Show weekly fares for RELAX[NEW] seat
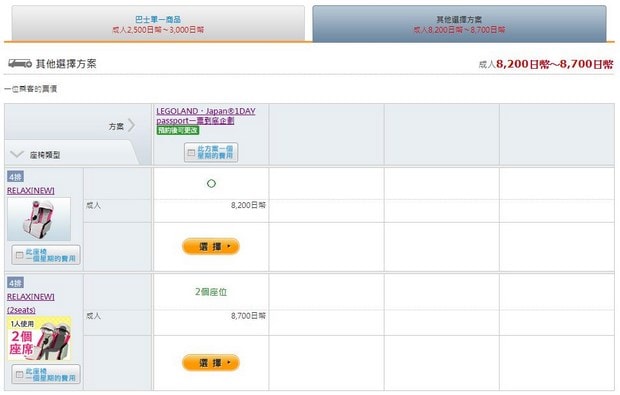Image resolution: width=620 pixels, height=395 pixels. (46, 255)
